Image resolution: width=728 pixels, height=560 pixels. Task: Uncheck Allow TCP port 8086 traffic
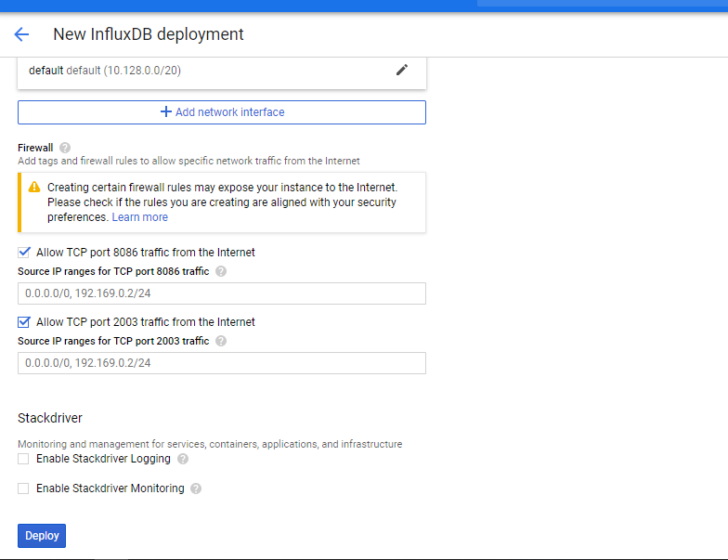[24, 253]
